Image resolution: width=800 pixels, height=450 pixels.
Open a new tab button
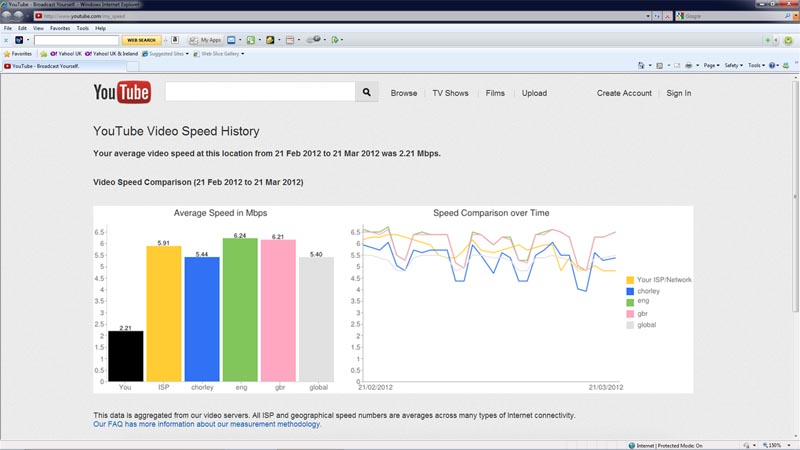click(133, 66)
